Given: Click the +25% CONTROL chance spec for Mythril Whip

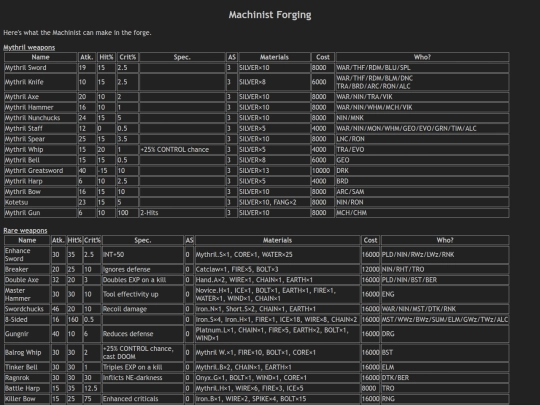Looking at the screenshot, I should pos(182,150).
